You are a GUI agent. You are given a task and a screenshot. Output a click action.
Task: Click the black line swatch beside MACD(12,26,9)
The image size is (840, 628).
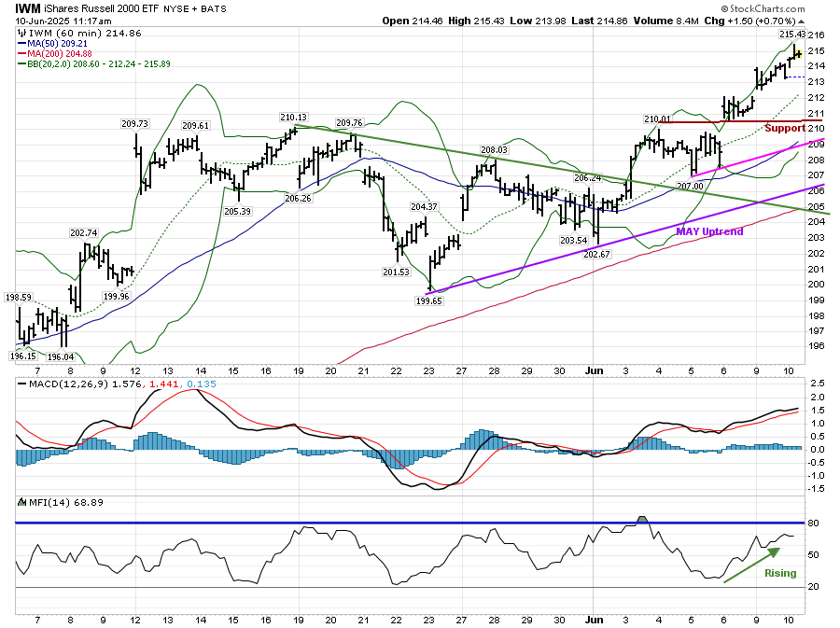tap(22, 384)
